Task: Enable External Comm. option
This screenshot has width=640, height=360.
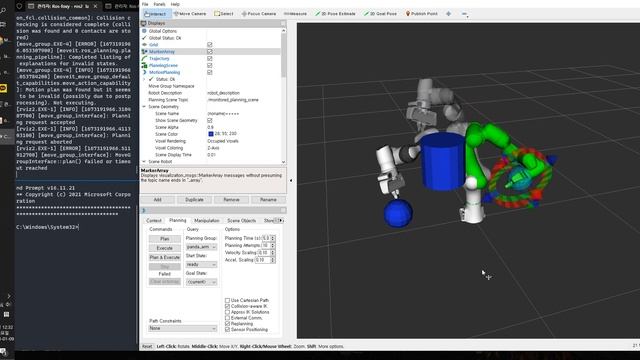Action: click(227, 318)
